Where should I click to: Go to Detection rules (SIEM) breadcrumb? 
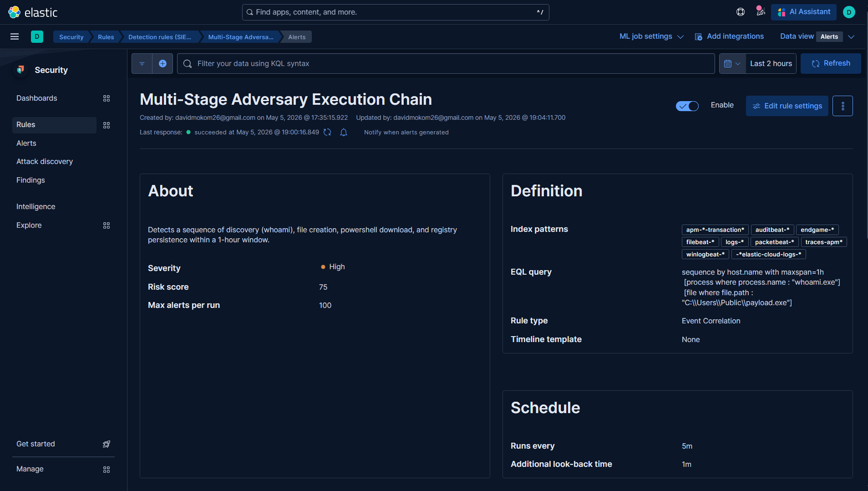coord(160,37)
